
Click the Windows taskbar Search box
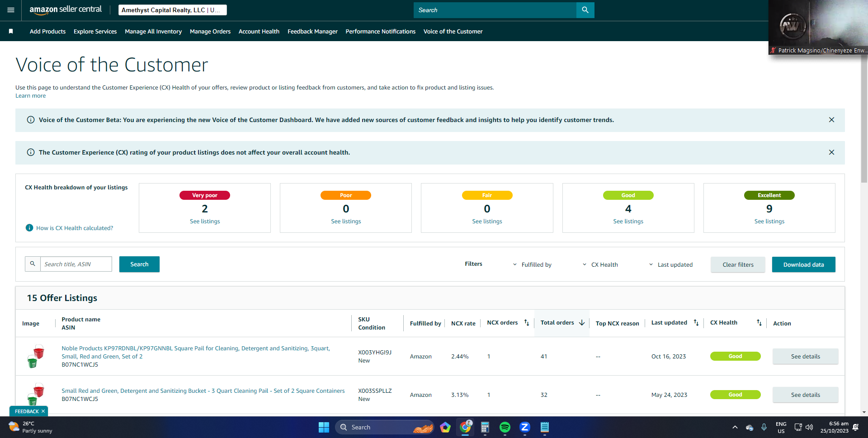[x=384, y=427]
